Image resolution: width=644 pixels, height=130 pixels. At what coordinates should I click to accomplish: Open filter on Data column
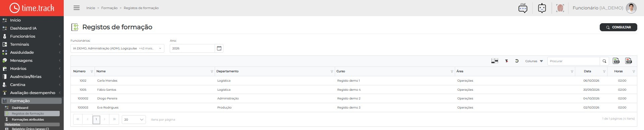(604, 72)
